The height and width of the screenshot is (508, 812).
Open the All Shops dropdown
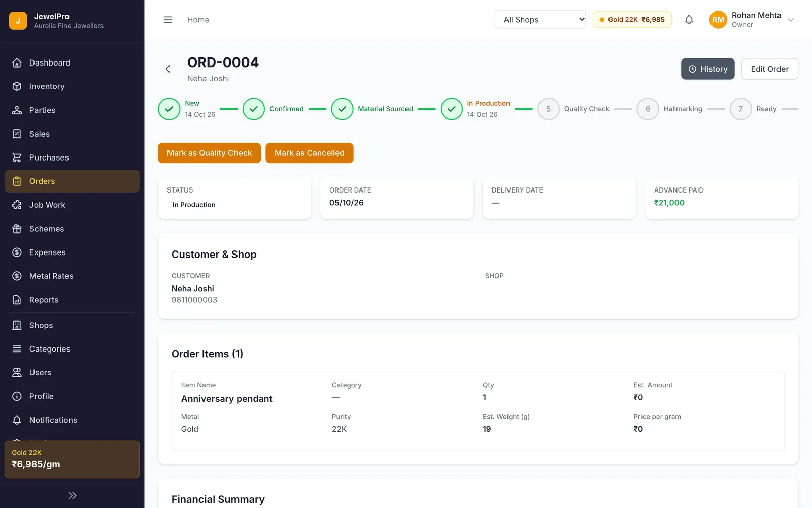pos(539,20)
